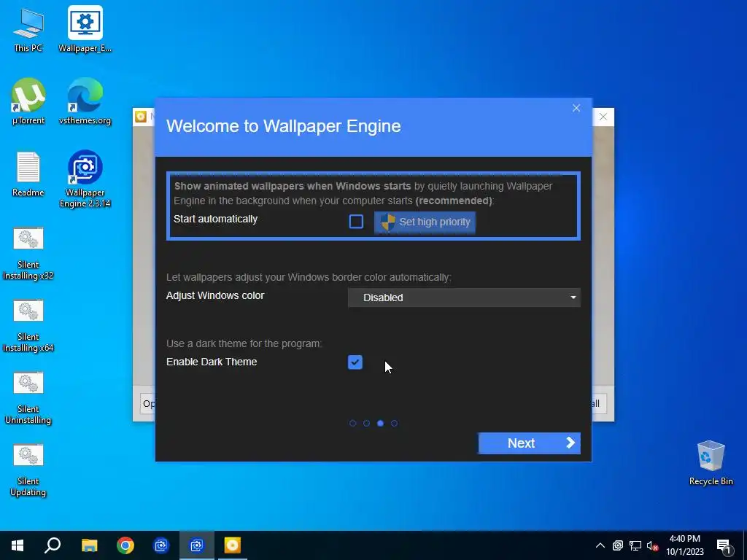747x560 pixels.
Task: Open the Adjust Windows color dropdown
Action: point(464,297)
